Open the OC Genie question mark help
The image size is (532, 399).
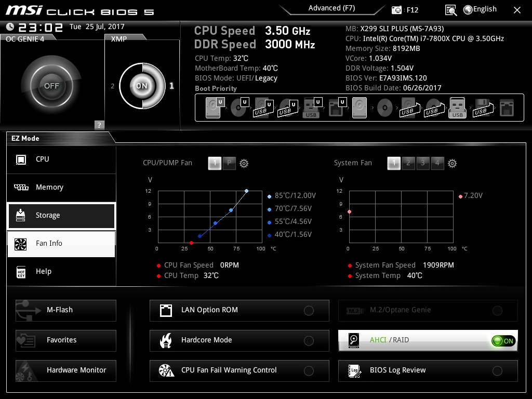99,125
